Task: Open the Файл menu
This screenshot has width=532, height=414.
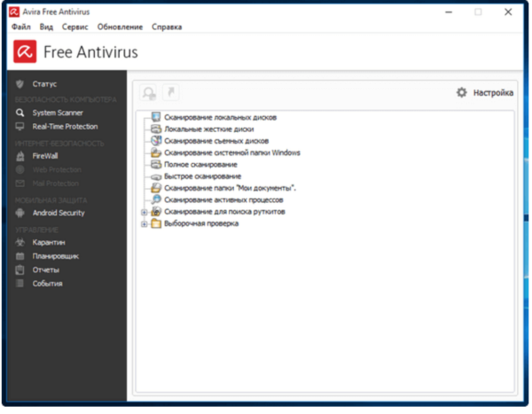Action: point(21,27)
